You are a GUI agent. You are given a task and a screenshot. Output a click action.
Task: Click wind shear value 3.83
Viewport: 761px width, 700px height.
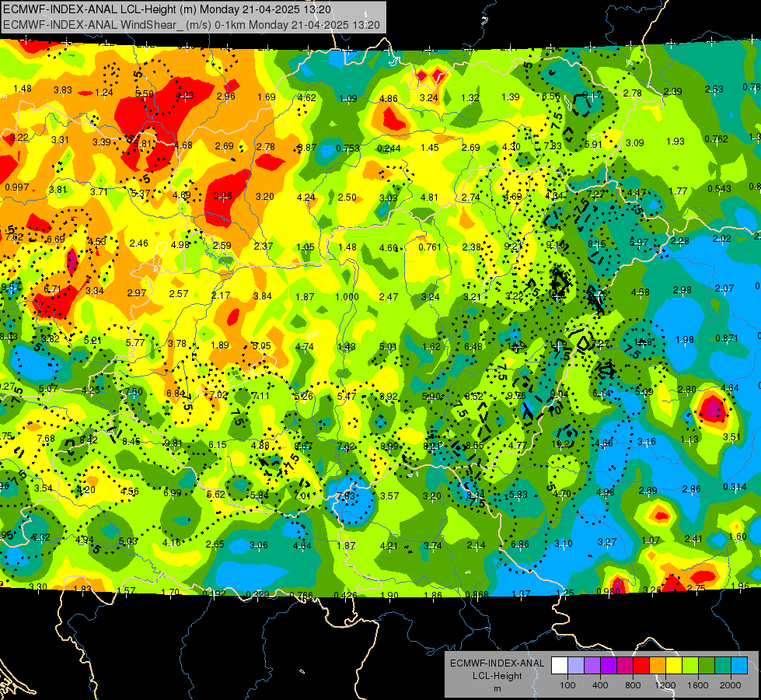63,90
